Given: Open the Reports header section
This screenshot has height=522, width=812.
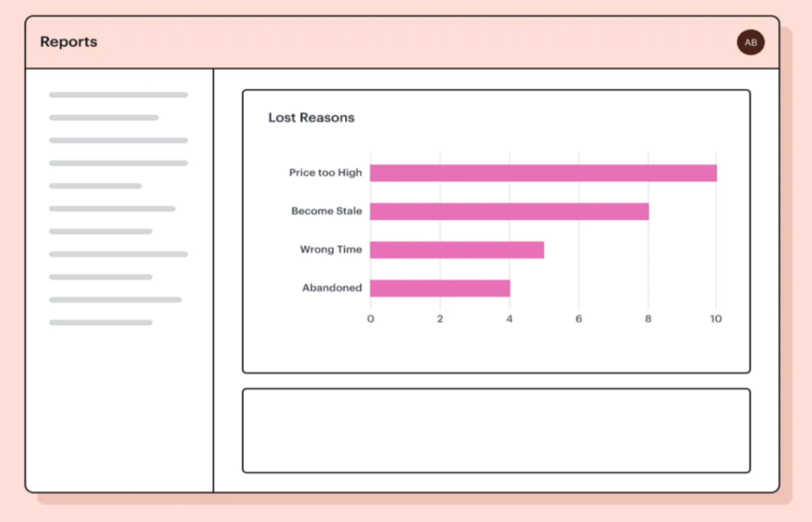Looking at the screenshot, I should 68,42.
